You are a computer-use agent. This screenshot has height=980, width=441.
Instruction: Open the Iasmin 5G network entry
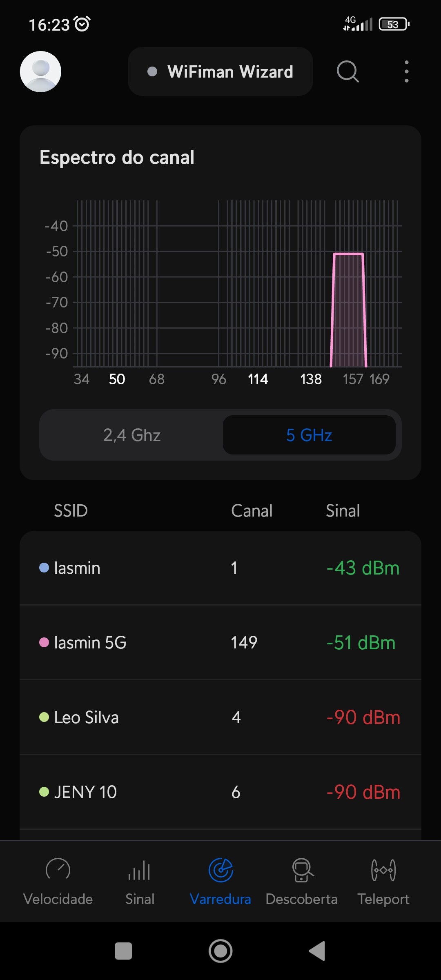tap(220, 643)
